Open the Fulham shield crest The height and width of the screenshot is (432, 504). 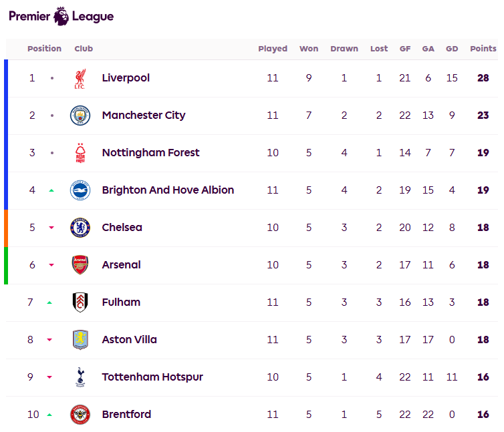tap(80, 302)
